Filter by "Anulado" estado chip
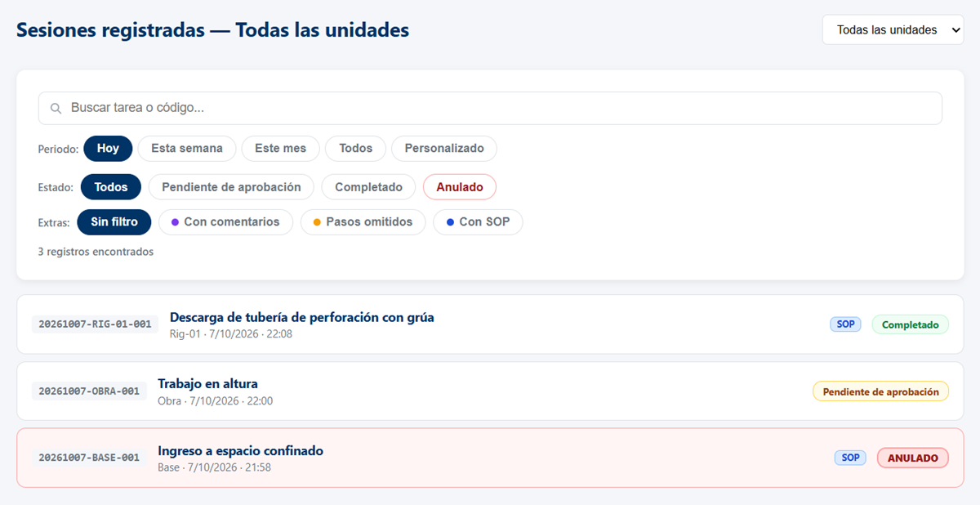Screen dimensions: 980x505 (x=460, y=187)
